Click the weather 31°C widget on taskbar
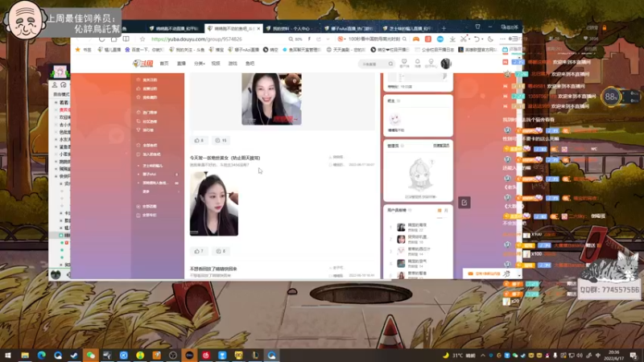644x362 pixels. pos(460,356)
